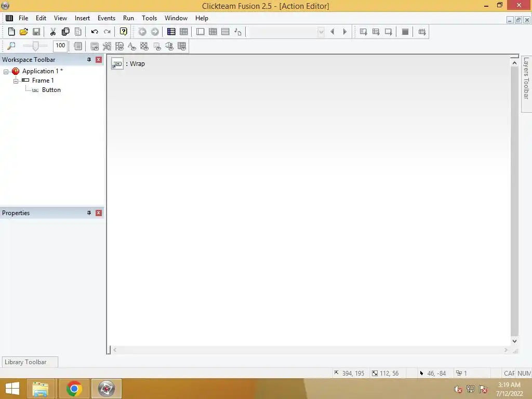Open Data Elements music note icon
This screenshot has height=399, width=532.
(x=238, y=32)
